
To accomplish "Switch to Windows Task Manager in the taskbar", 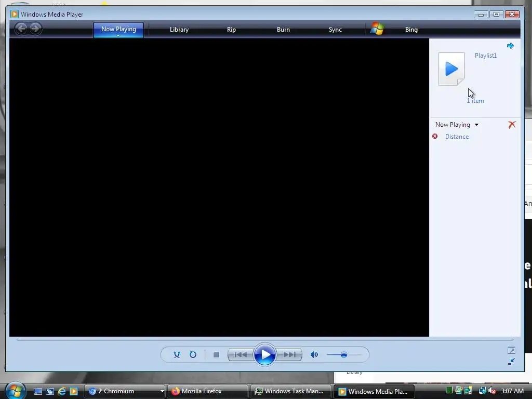I will (291, 391).
